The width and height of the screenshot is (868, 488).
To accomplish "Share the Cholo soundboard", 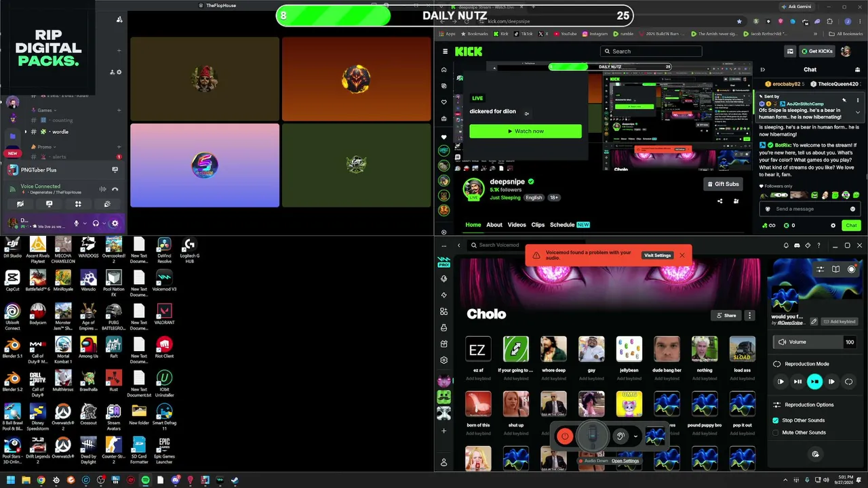I will (726, 315).
